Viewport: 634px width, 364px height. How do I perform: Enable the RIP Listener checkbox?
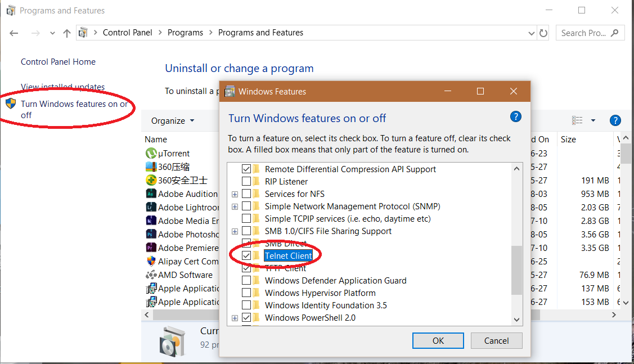pyautogui.click(x=246, y=182)
